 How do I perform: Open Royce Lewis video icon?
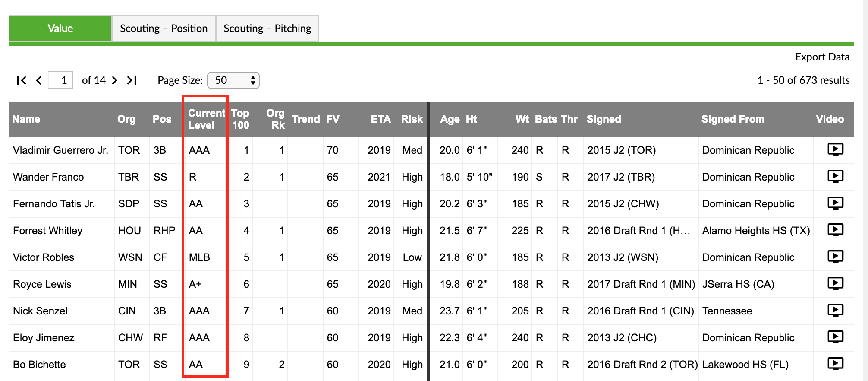835,283
